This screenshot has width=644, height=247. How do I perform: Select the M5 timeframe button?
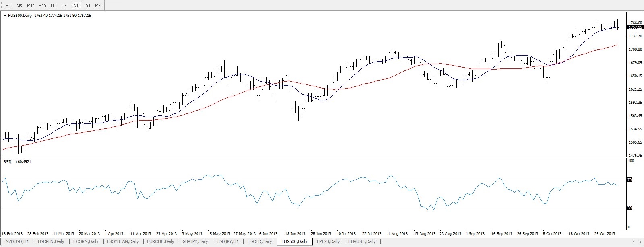19,6
